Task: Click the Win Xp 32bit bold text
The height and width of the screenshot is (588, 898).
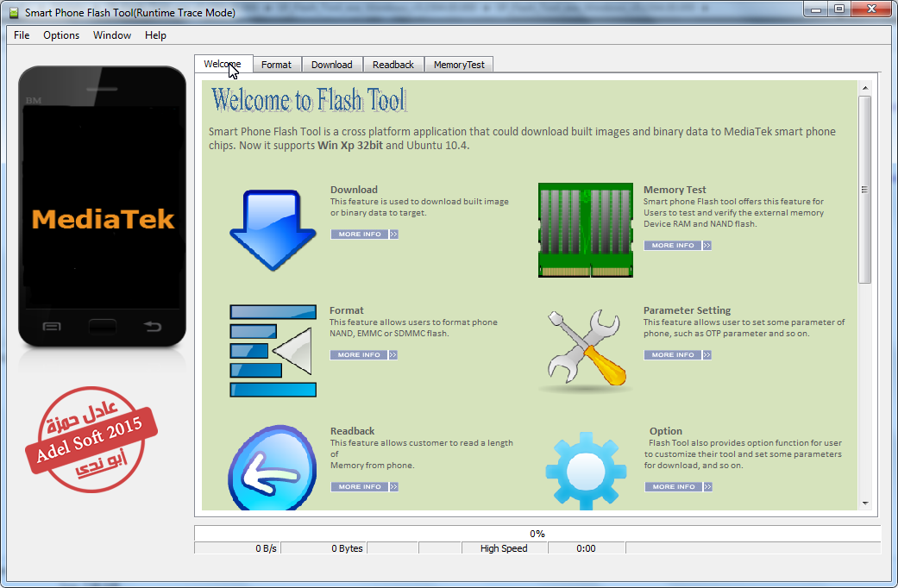Action: (x=350, y=146)
